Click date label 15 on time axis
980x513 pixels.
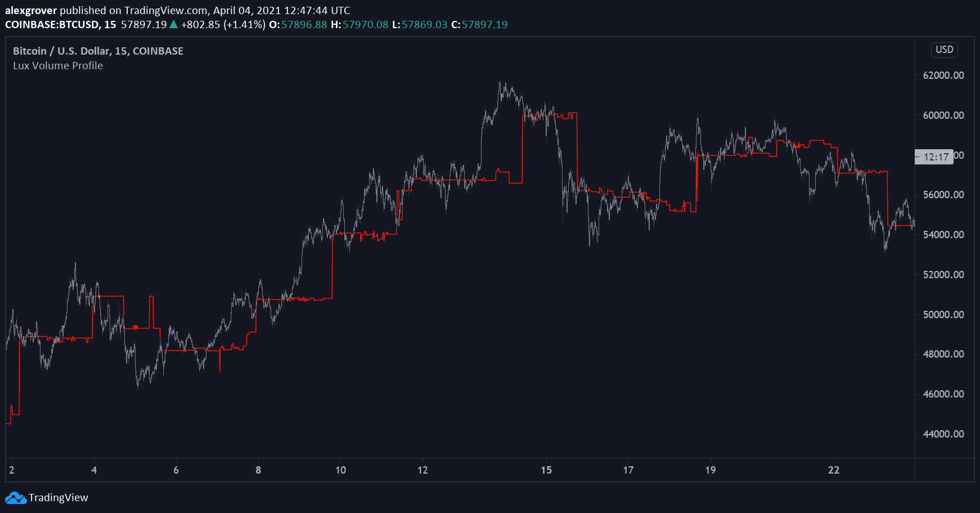point(546,470)
